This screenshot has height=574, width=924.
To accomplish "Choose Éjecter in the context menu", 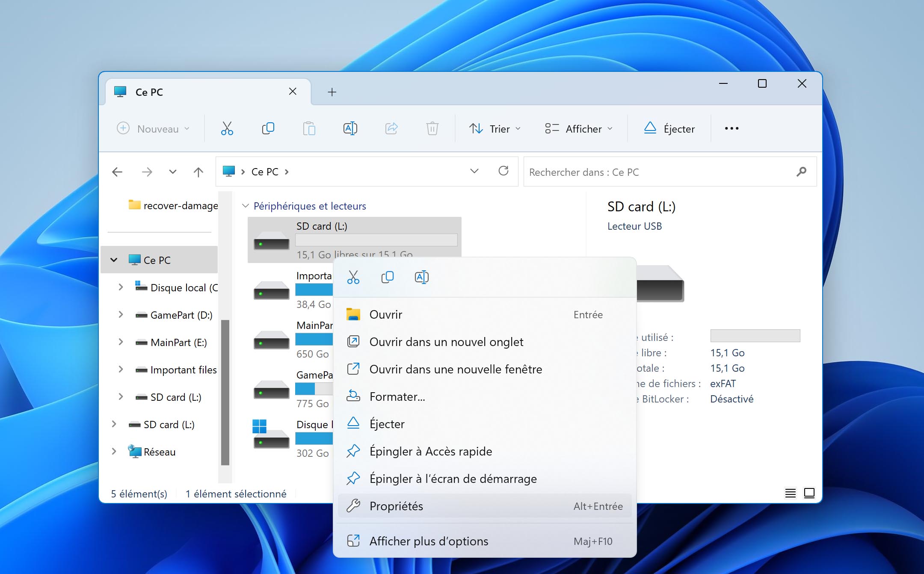I will pyautogui.click(x=485, y=424).
